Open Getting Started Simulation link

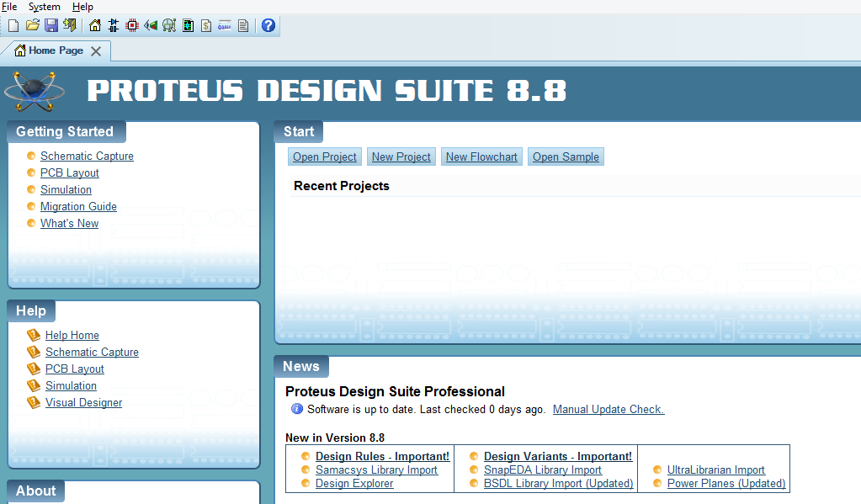pos(66,189)
